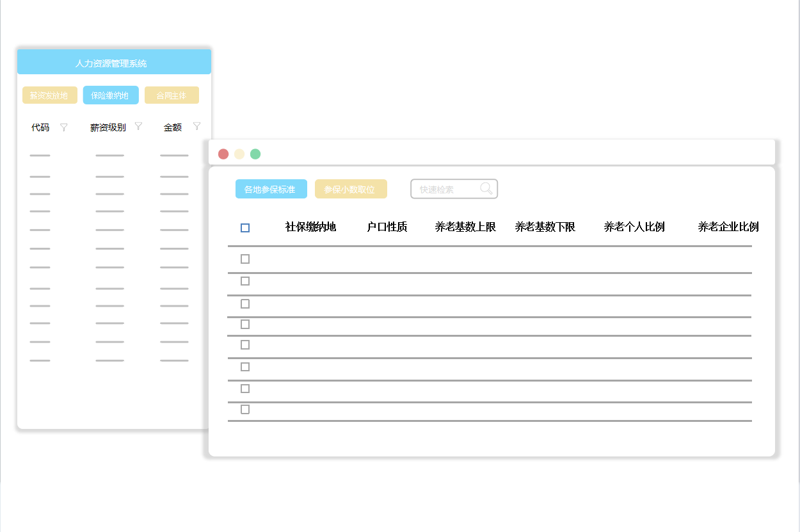Check the first row checkbox below the header
Viewport: 800px width, 532px height.
click(x=245, y=259)
